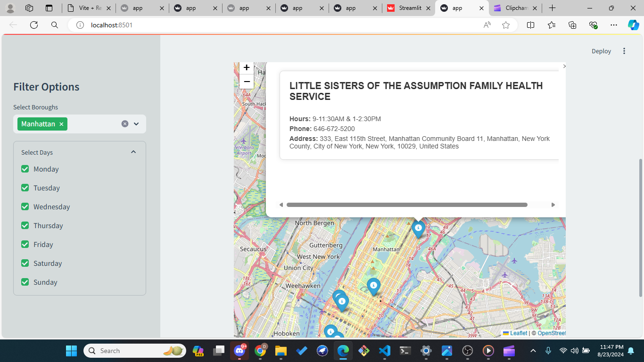Open Browser essentials heart icon
The width and height of the screenshot is (644, 362).
[x=593, y=25]
